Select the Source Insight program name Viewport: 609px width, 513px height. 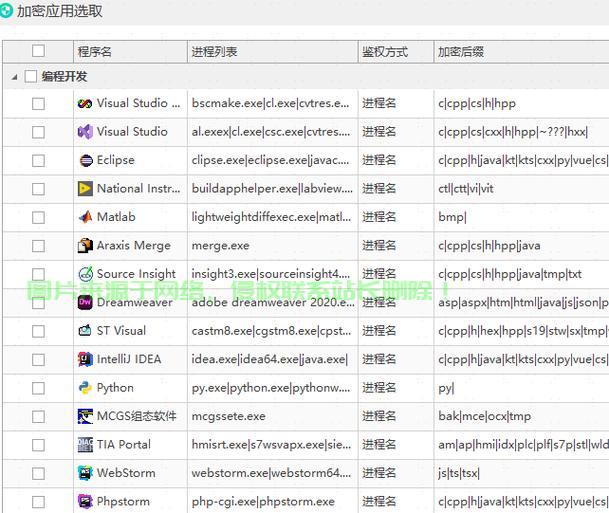(x=136, y=274)
